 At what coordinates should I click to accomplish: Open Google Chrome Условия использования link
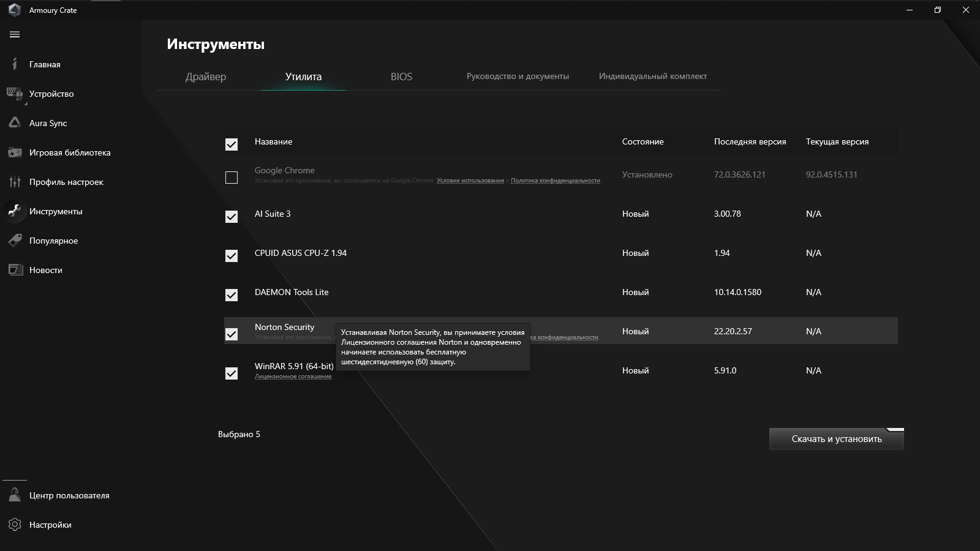[470, 181]
